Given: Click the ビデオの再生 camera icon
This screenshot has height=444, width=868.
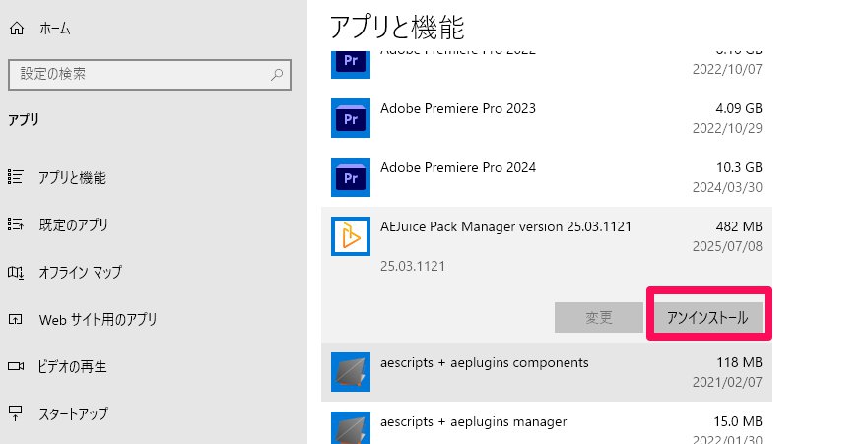Looking at the screenshot, I should tap(16, 366).
